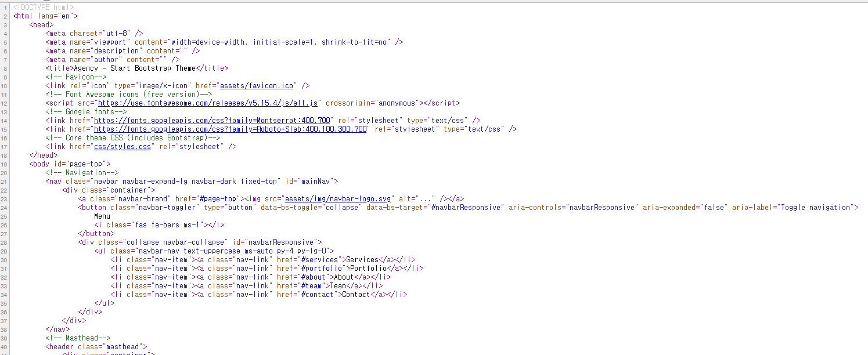Click the meta name="description" line
The width and height of the screenshot is (868, 355).
point(123,51)
